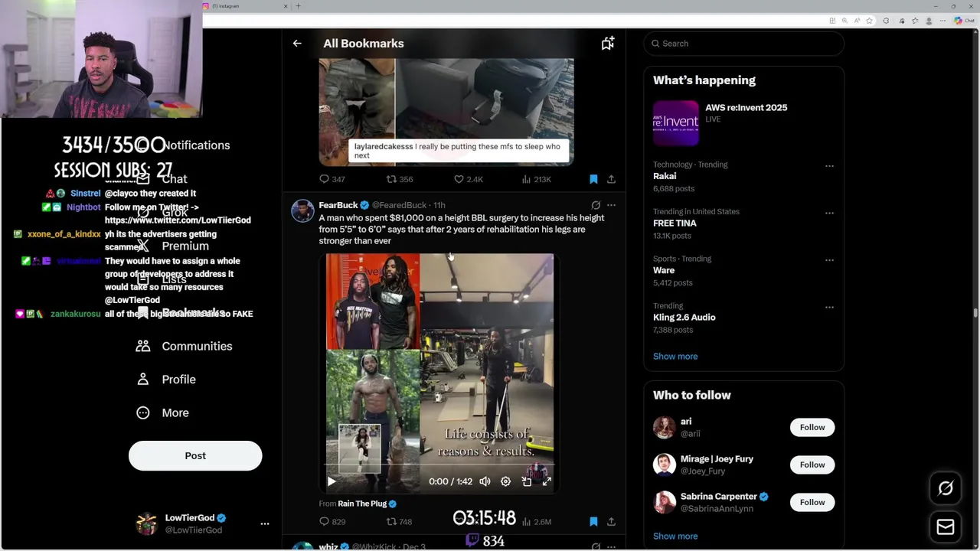Click the browser split screen icon

point(832,21)
